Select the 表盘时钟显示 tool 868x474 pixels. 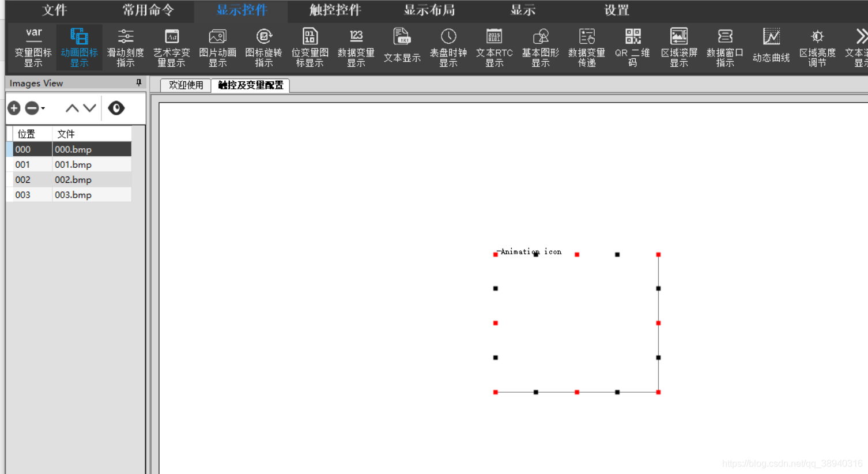tap(448, 47)
